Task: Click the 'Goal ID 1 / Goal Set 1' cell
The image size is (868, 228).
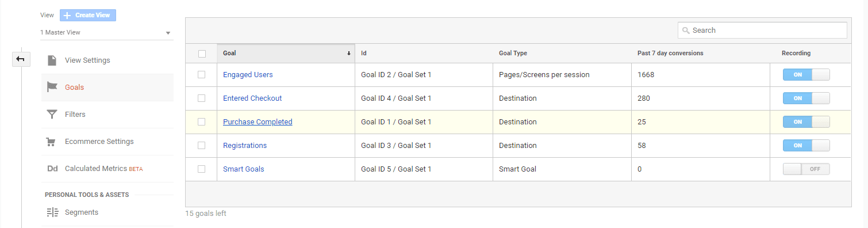Action: pyautogui.click(x=424, y=122)
